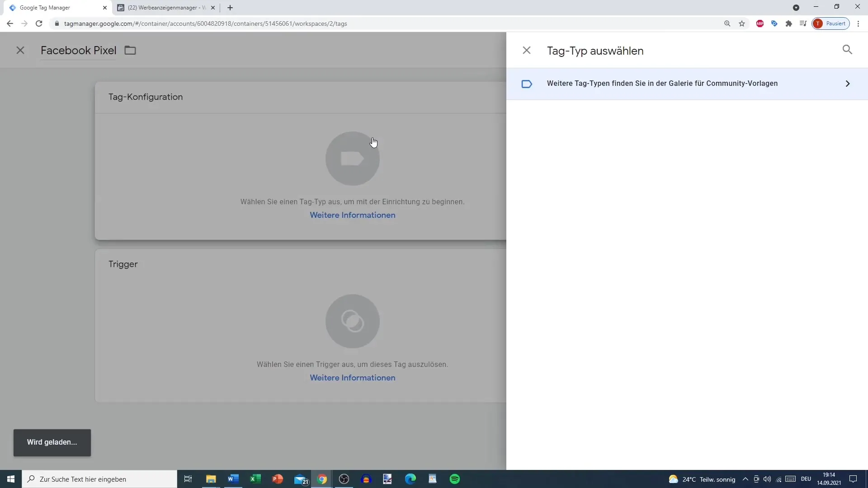The height and width of the screenshot is (488, 868).
Task: Open Community-Vorlagen gallery row
Action: [x=687, y=84]
